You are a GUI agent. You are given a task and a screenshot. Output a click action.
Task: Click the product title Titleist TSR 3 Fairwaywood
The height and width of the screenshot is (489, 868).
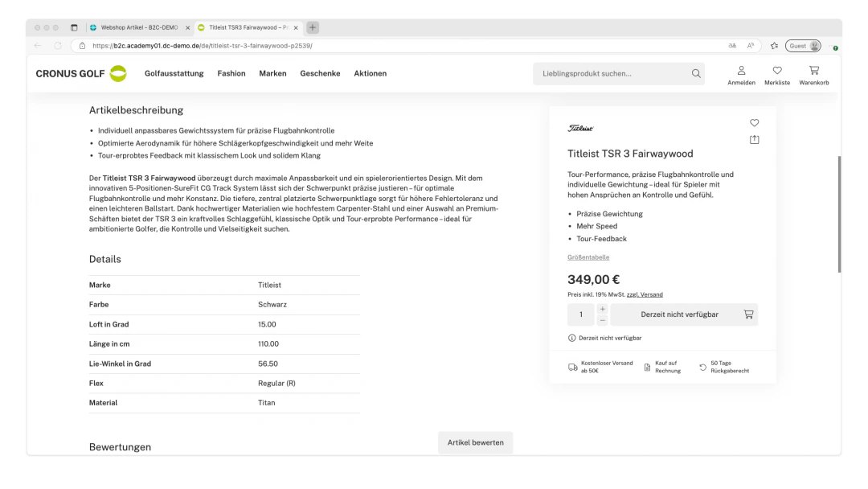click(x=630, y=154)
